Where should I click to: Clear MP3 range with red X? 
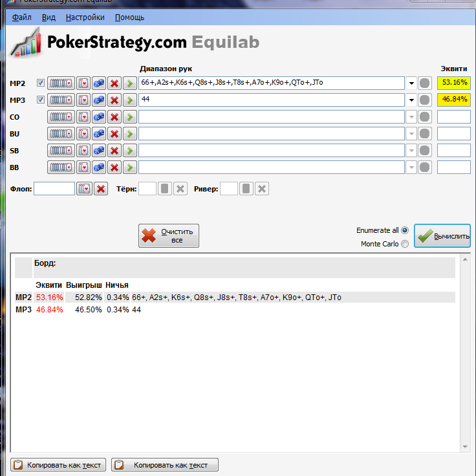pos(114,100)
